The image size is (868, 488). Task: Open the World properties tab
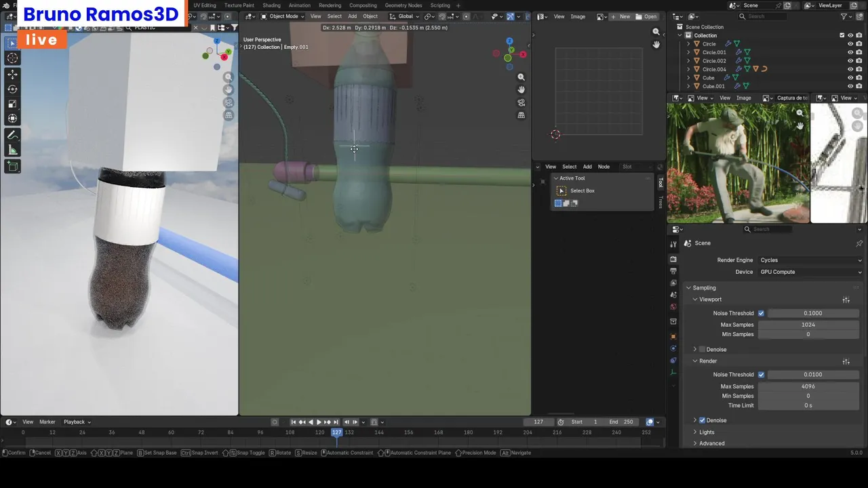(673, 306)
